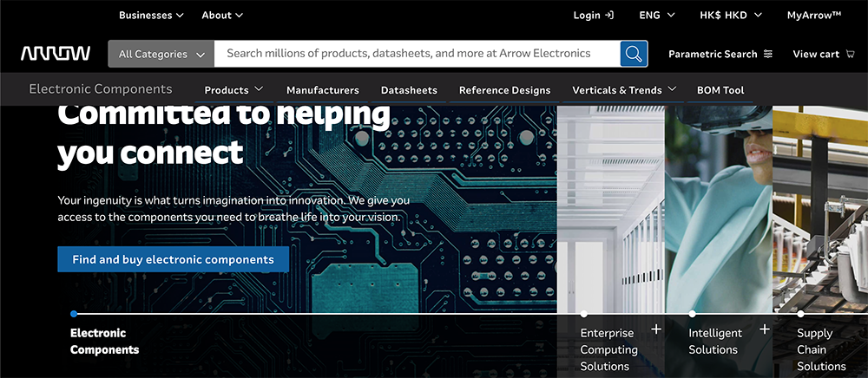Viewport: 868px width, 378px height.
Task: Click the product search input field
Action: click(x=417, y=54)
